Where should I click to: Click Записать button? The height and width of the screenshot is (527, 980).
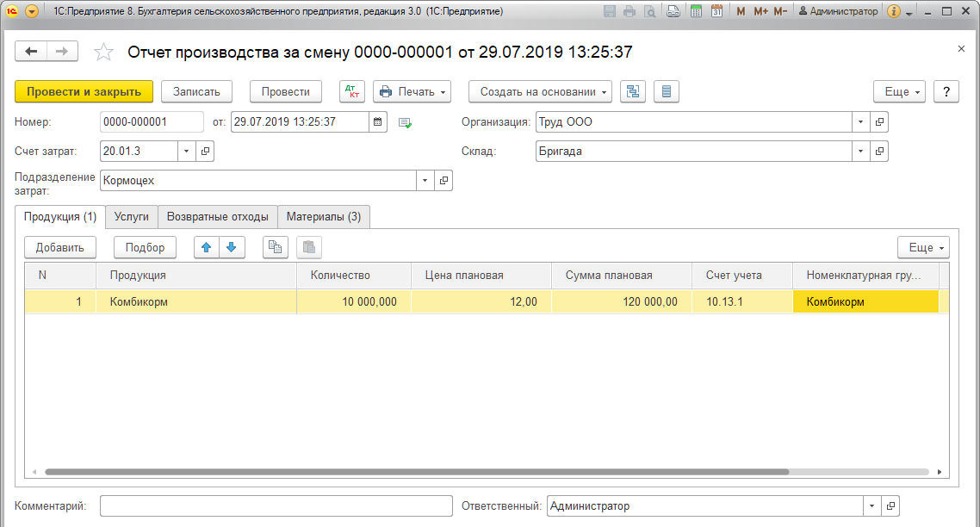[196, 91]
